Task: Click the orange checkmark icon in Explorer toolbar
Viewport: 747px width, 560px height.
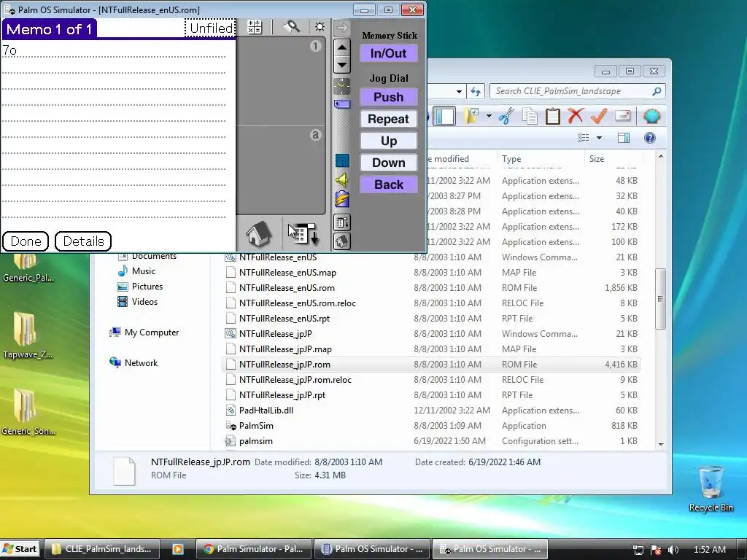Action: (x=599, y=116)
